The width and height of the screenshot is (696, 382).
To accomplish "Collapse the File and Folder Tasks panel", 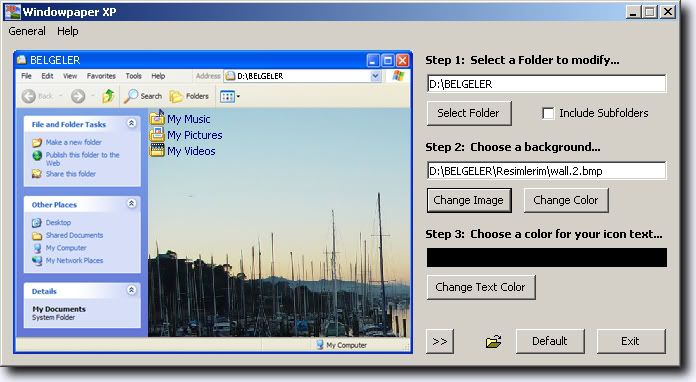I will pyautogui.click(x=131, y=123).
